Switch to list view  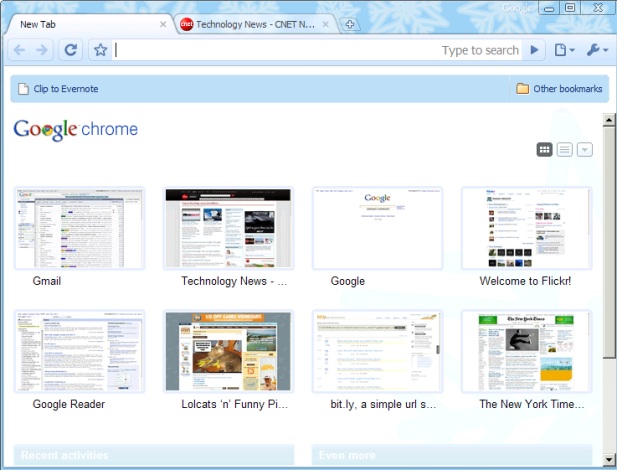coord(565,150)
